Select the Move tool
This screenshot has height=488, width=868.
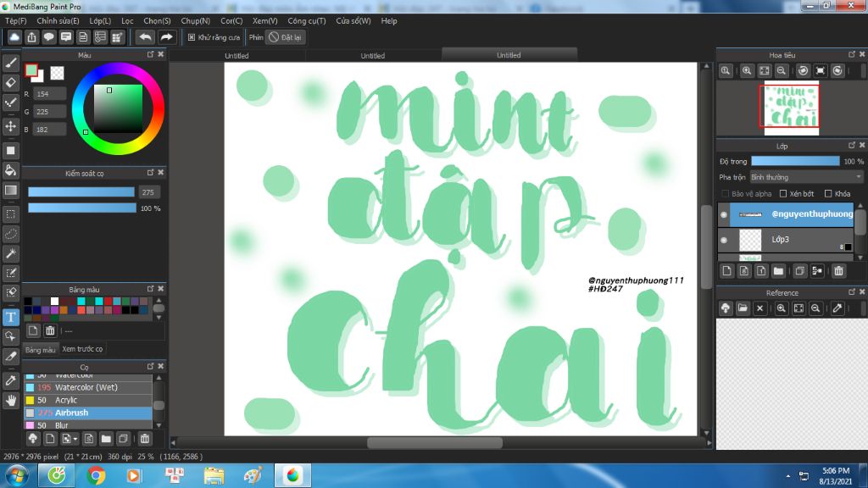tap(10, 126)
